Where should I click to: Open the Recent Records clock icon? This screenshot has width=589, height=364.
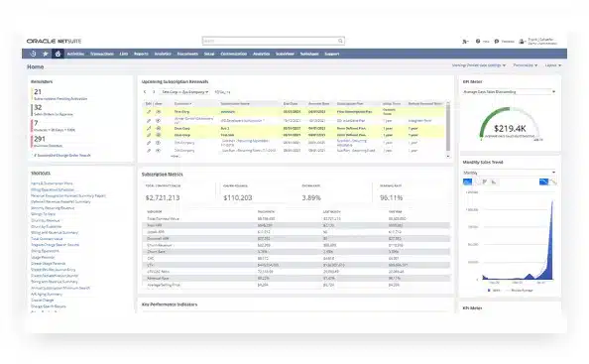[33, 54]
